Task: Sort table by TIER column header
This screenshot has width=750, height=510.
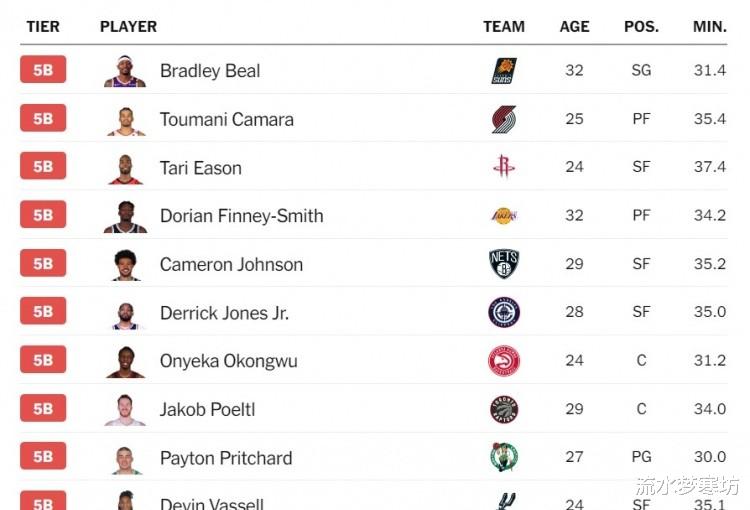Action: (x=43, y=26)
